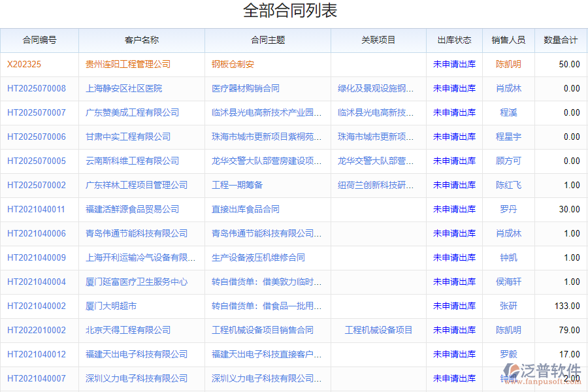588x392 pixels.
Task: Open contract subject 工程一期筹备
Action: point(237,185)
